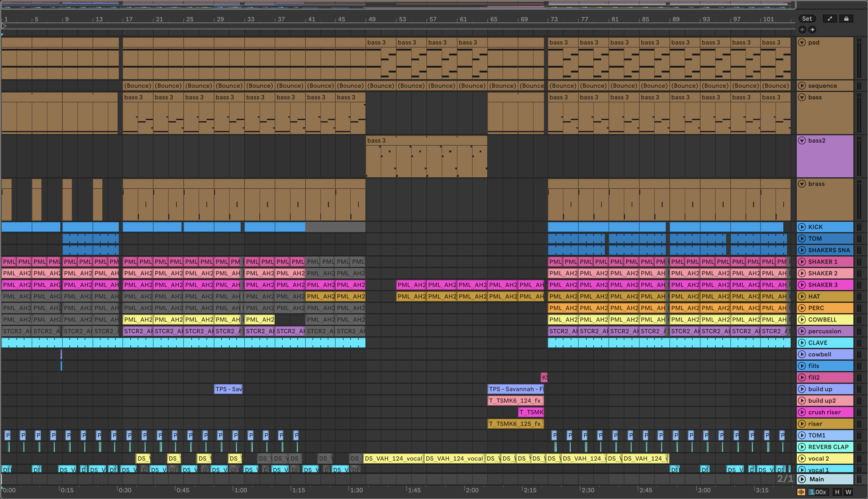Click the arrangement scrub area play marker
The height and width of the screenshot is (499, 868).
click(4, 26)
